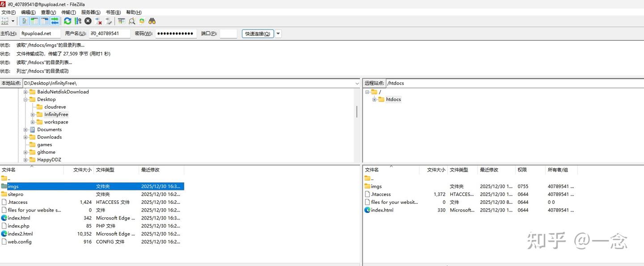
Task: Click the 端口(P) port input field
Action: [x=229, y=34]
